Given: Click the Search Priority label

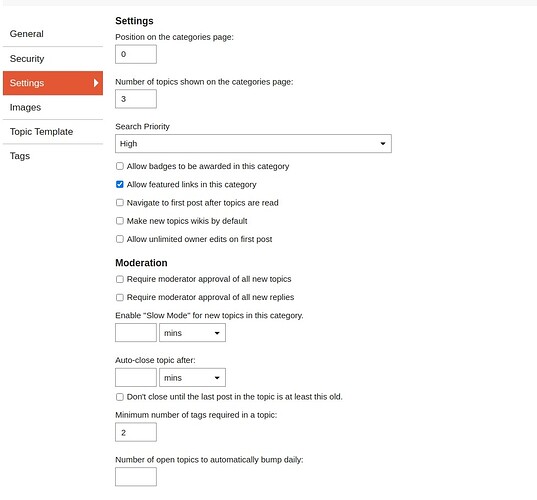Looking at the screenshot, I should pos(142,126).
